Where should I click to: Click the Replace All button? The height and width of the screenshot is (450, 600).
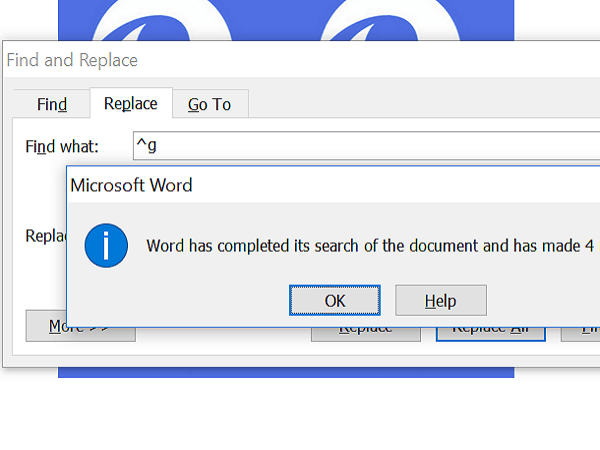[x=491, y=334]
